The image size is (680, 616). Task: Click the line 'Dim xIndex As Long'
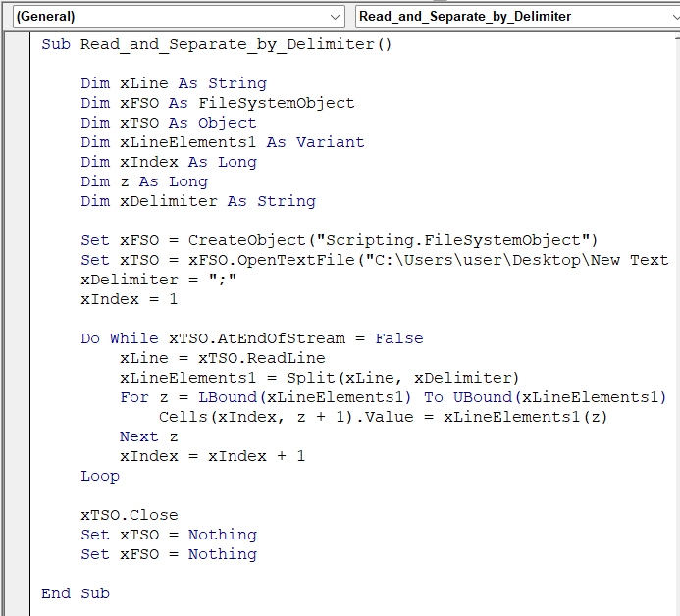tap(169, 162)
